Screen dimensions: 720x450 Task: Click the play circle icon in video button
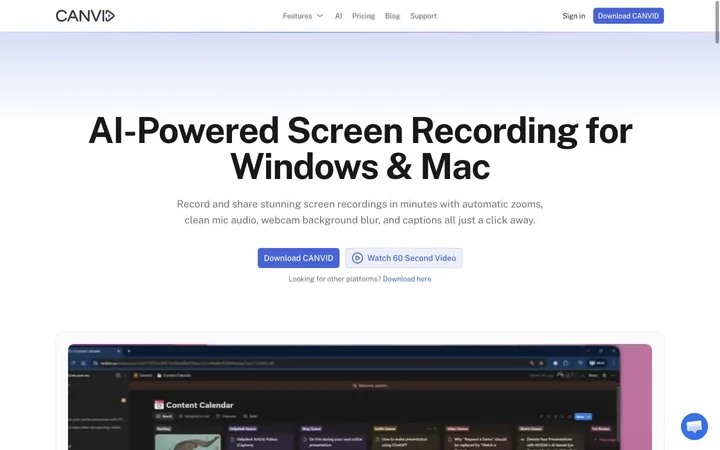click(357, 258)
